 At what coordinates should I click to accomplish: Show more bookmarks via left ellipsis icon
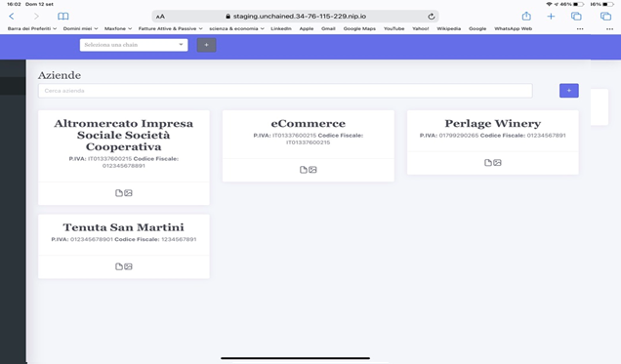[580, 29]
